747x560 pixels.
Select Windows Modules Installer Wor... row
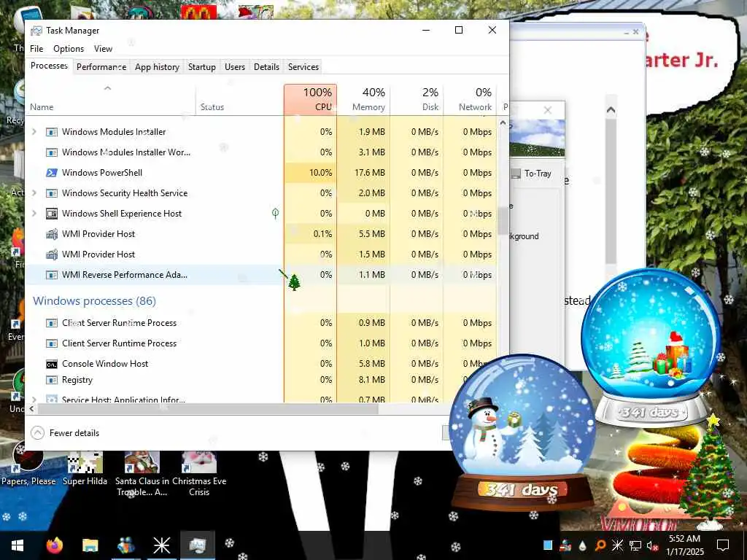click(261, 152)
